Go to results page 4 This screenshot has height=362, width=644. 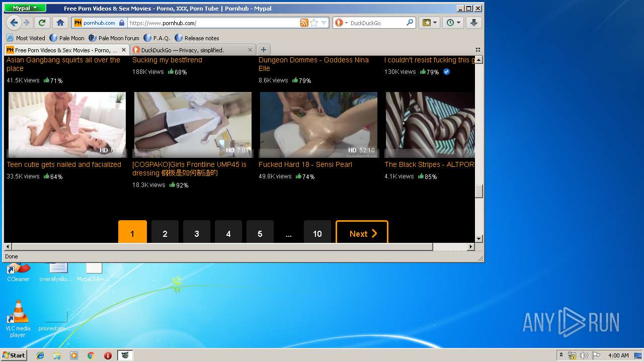[228, 233]
